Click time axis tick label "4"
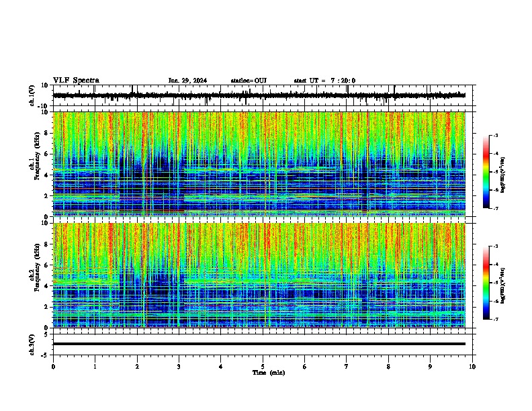532x411 pixels. (221, 367)
